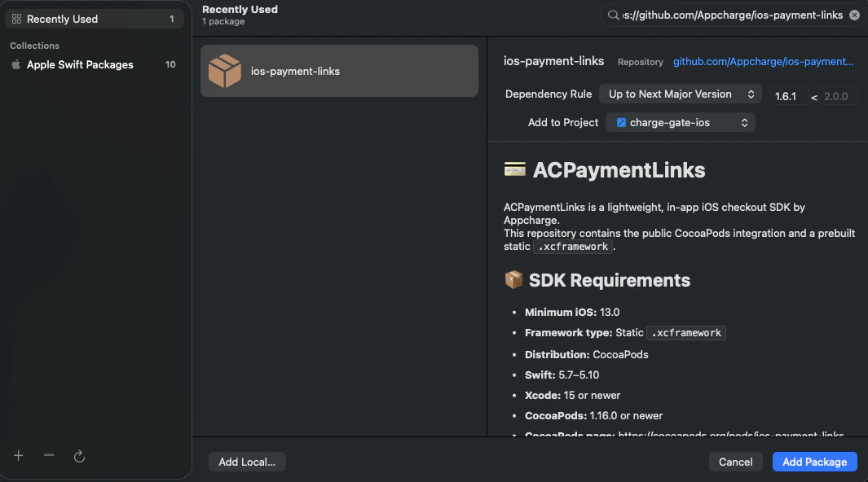Image resolution: width=868 pixels, height=482 pixels.
Task: Click the 'CocoaPods: 1.16.0 or newer' line
Action: pyautogui.click(x=593, y=416)
